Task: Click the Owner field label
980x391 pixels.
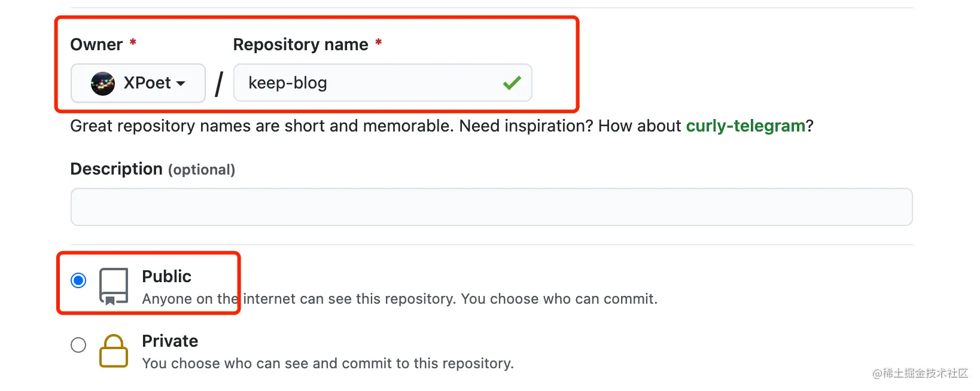Action: [96, 45]
